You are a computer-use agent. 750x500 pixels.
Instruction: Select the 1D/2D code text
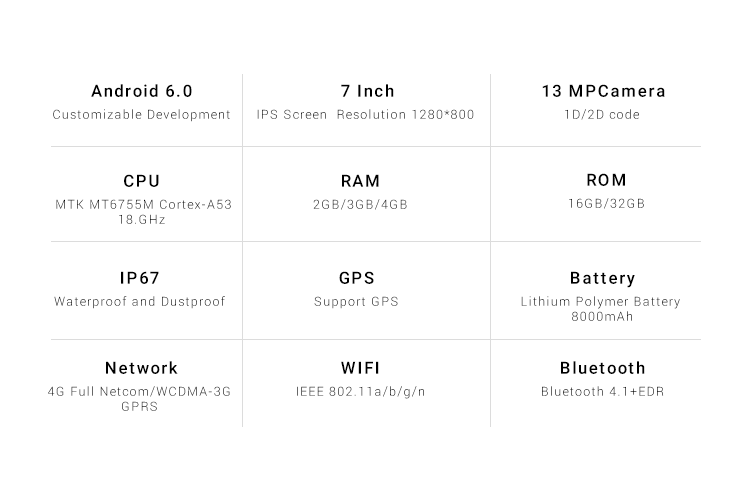(x=602, y=115)
